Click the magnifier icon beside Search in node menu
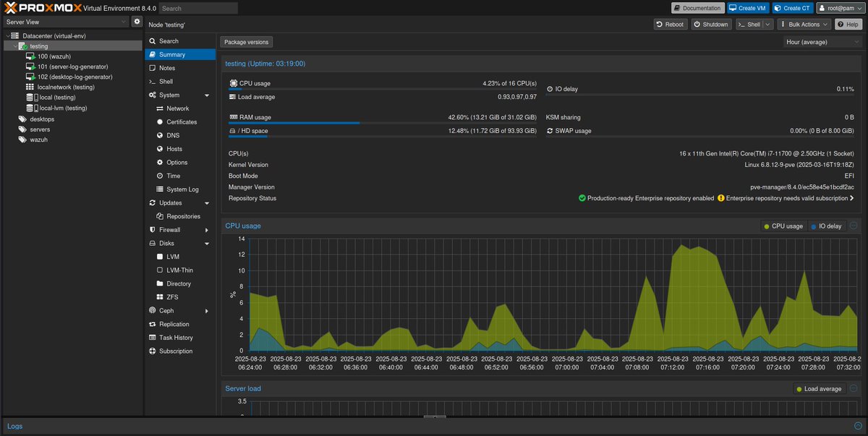The height and width of the screenshot is (436, 868). coord(153,41)
